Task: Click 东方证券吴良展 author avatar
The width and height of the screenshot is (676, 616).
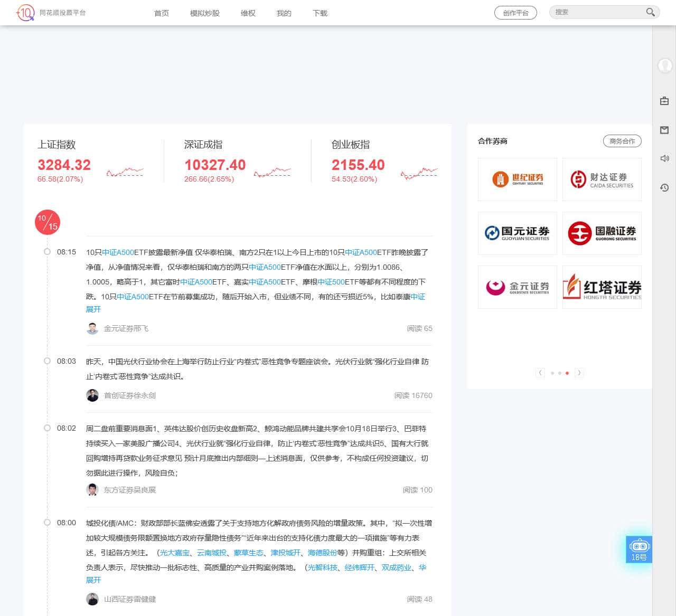Action: (92, 490)
